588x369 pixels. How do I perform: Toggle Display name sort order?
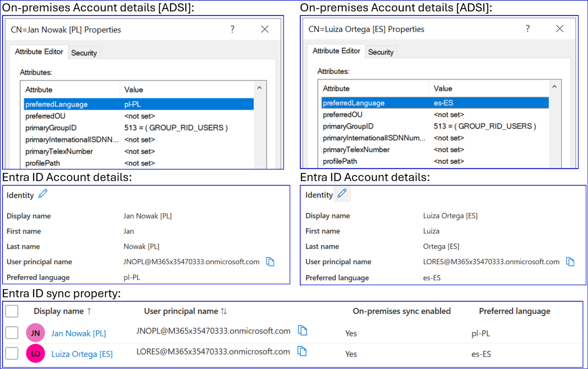point(89,311)
